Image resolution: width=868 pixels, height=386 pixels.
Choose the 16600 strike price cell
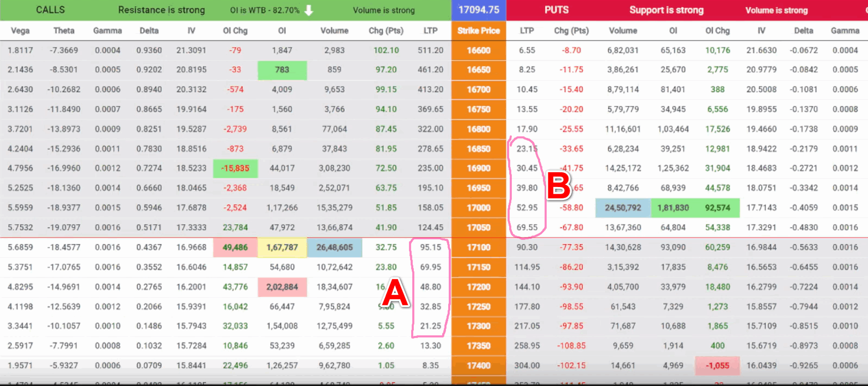coord(479,50)
